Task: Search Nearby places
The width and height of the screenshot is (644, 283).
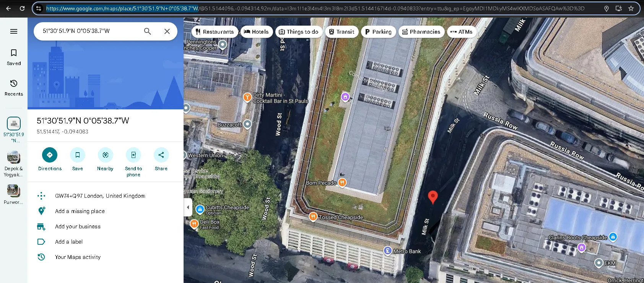Action: click(x=105, y=155)
